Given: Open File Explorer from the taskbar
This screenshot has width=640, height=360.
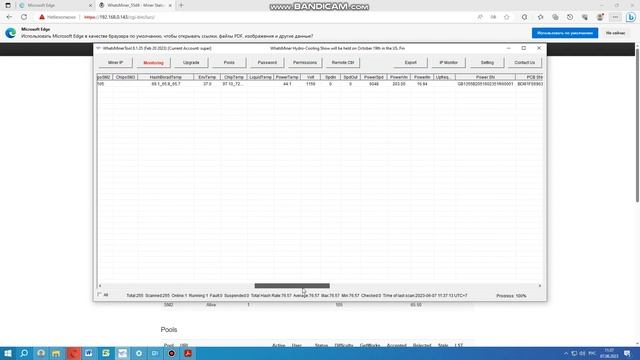Looking at the screenshot, I should pyautogui.click(x=56, y=353).
